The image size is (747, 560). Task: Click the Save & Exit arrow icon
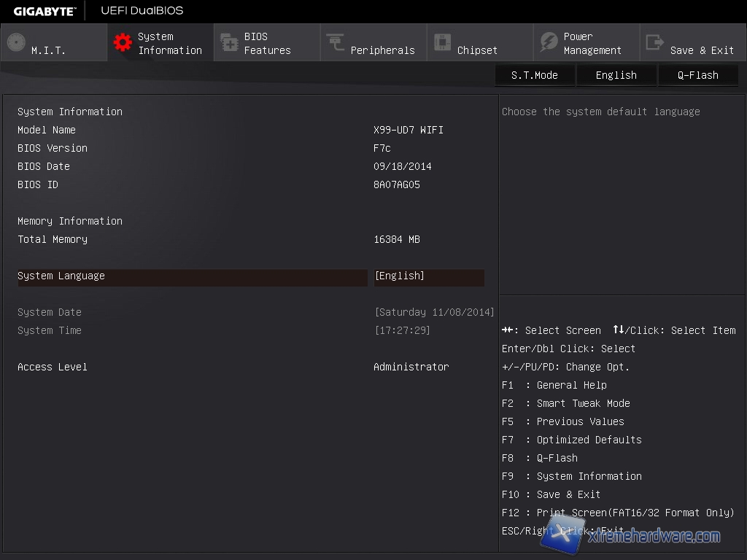pos(655,42)
